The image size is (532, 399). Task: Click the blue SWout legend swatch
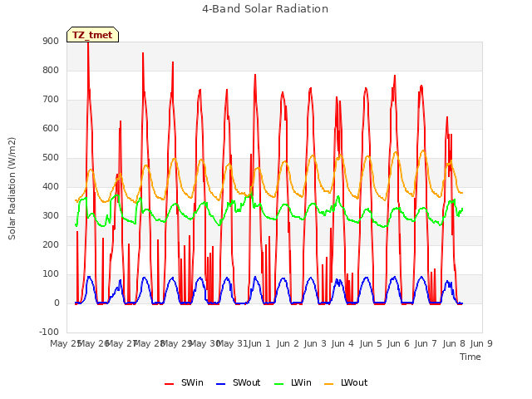tap(220, 384)
